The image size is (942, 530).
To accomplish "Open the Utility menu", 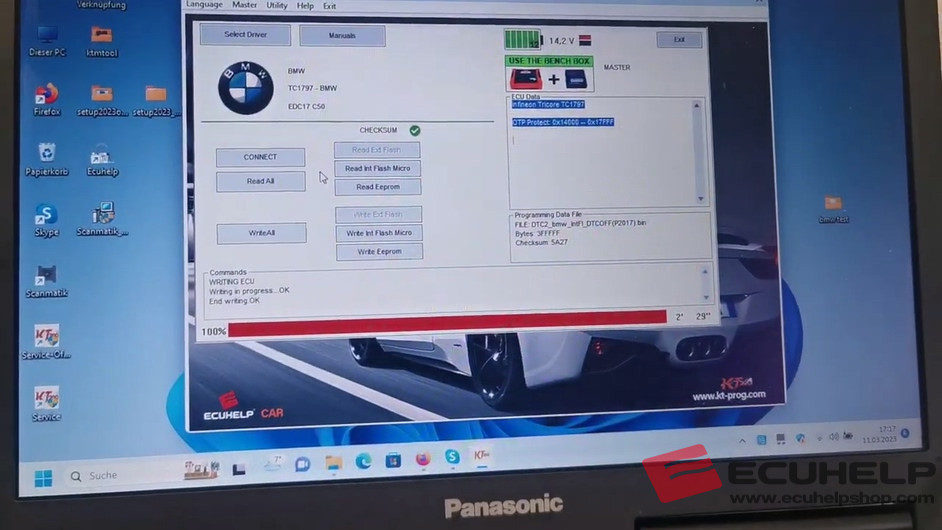I will (x=277, y=5).
